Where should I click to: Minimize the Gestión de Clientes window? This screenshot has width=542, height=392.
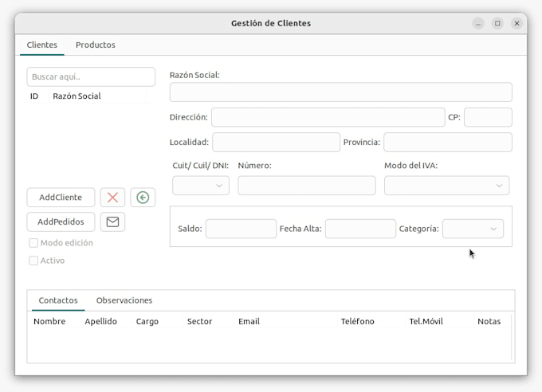(478, 24)
